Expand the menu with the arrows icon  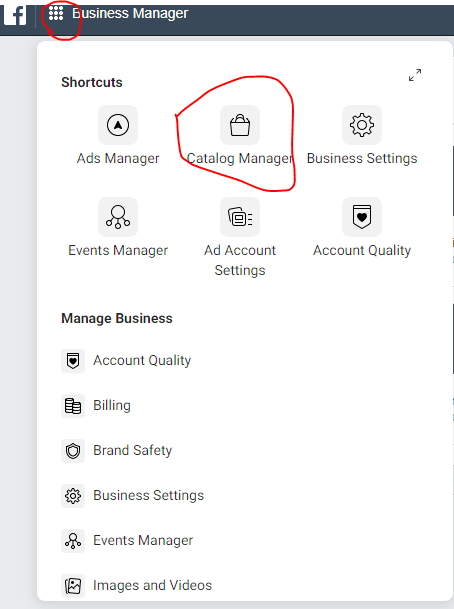(415, 75)
